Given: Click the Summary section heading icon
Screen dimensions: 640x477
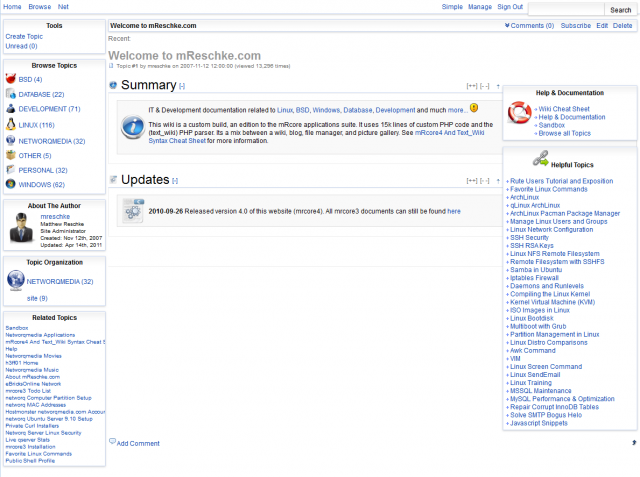Looking at the screenshot, I should click(x=113, y=85).
